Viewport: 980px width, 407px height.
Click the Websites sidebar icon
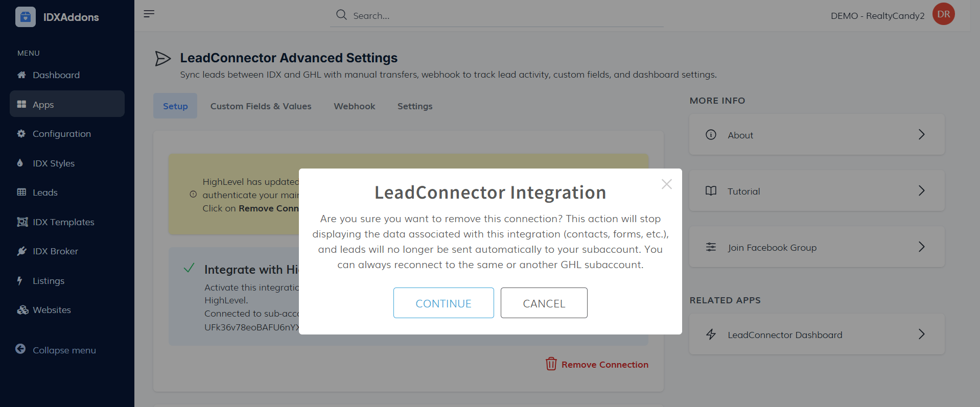pyautogui.click(x=22, y=310)
